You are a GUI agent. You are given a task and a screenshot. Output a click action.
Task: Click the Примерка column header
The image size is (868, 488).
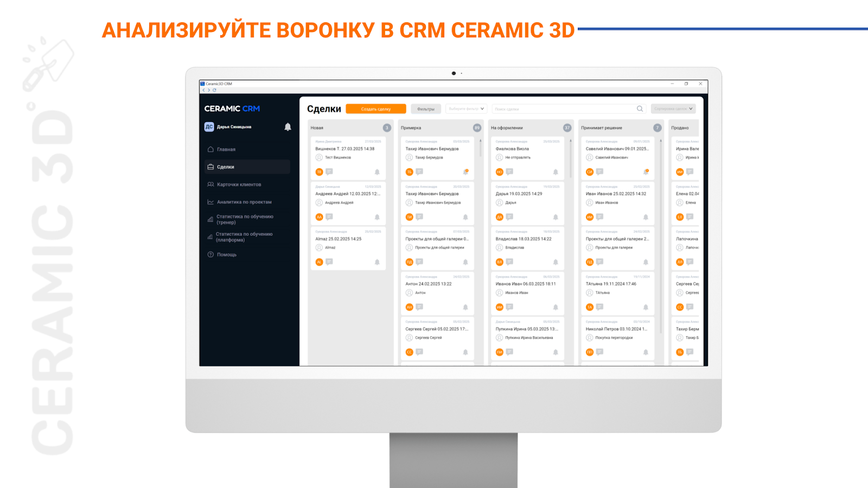(411, 128)
